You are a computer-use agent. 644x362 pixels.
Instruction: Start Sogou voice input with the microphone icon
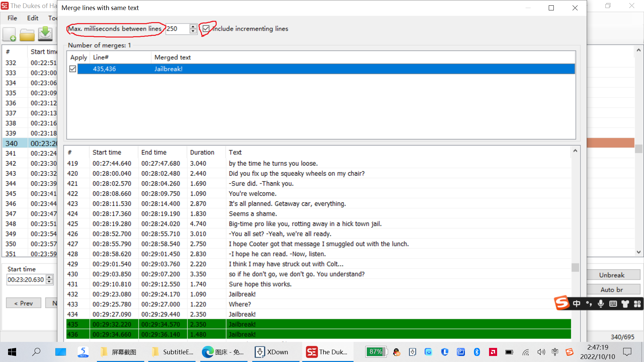coord(601,304)
